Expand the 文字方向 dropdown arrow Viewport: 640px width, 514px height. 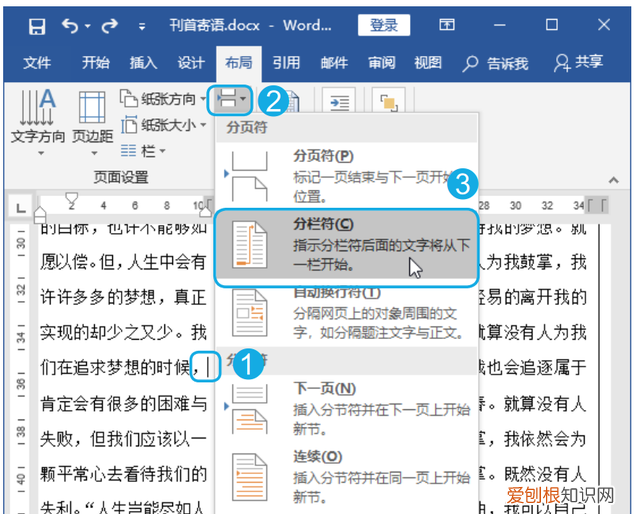41,154
